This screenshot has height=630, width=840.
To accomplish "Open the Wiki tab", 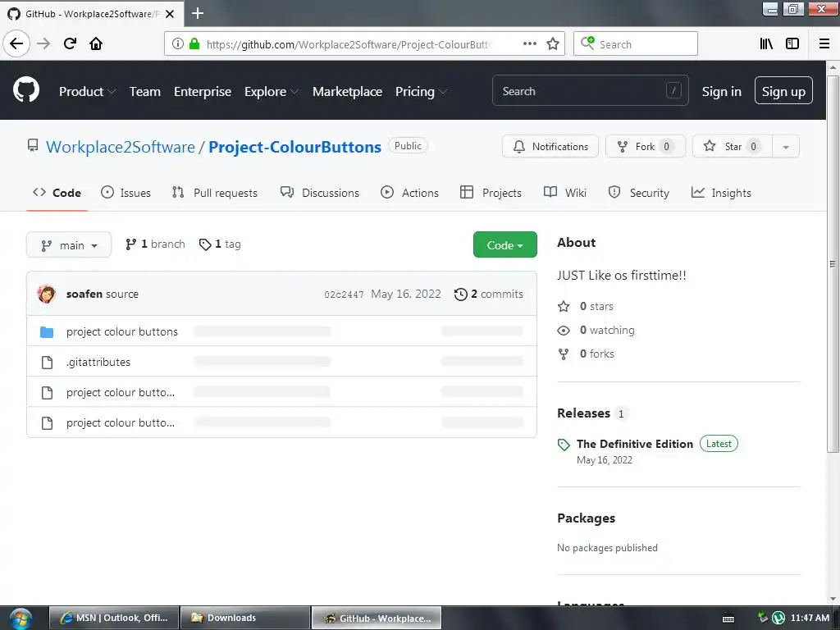I will [565, 193].
